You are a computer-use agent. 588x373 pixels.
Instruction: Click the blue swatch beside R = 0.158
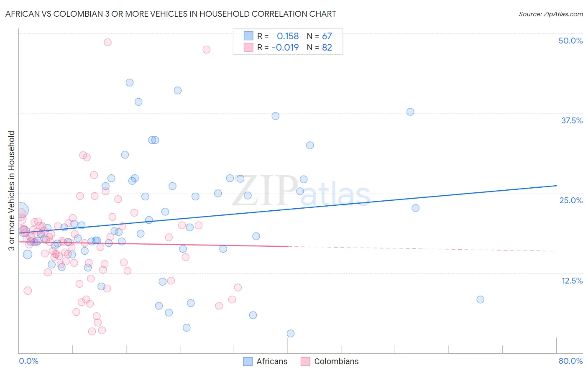pyautogui.click(x=248, y=36)
